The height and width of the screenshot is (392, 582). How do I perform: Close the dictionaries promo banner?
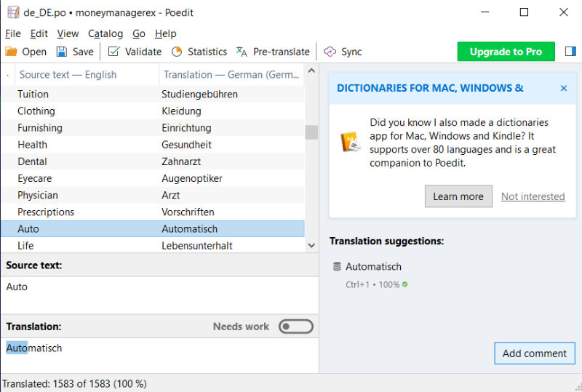563,88
